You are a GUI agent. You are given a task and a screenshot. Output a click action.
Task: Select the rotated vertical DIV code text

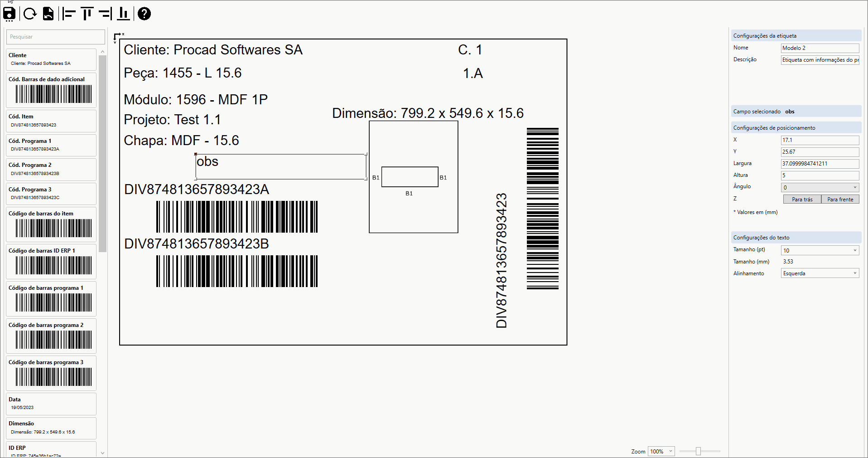[502, 261]
